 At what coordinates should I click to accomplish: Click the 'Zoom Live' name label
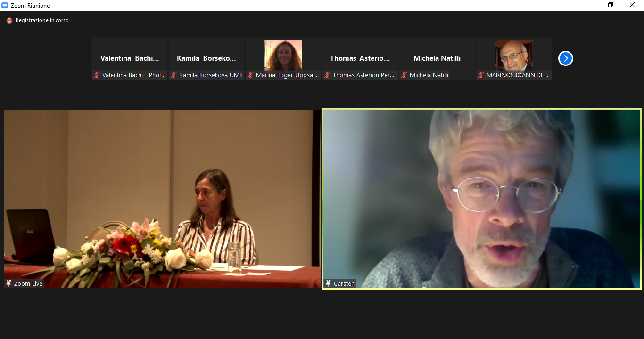(28, 283)
